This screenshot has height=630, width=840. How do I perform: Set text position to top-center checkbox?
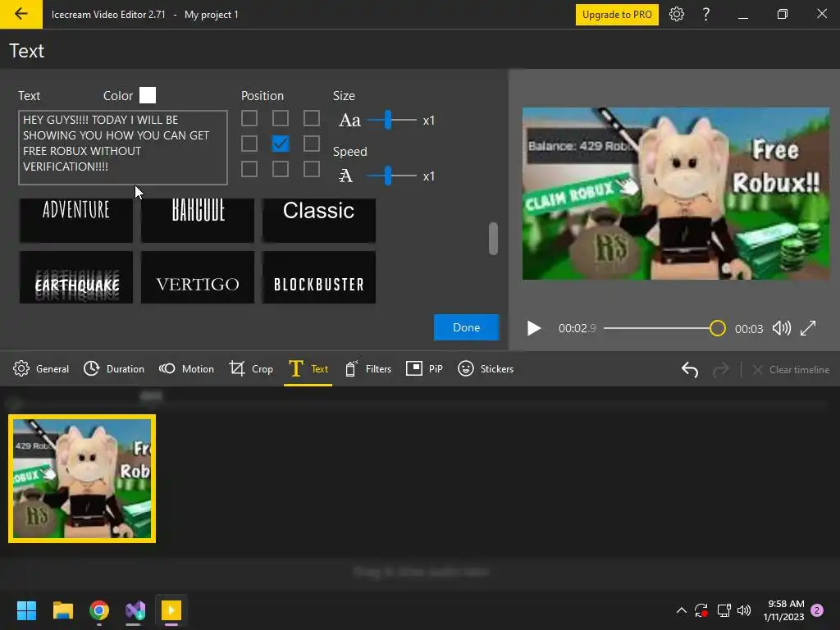pos(281,118)
